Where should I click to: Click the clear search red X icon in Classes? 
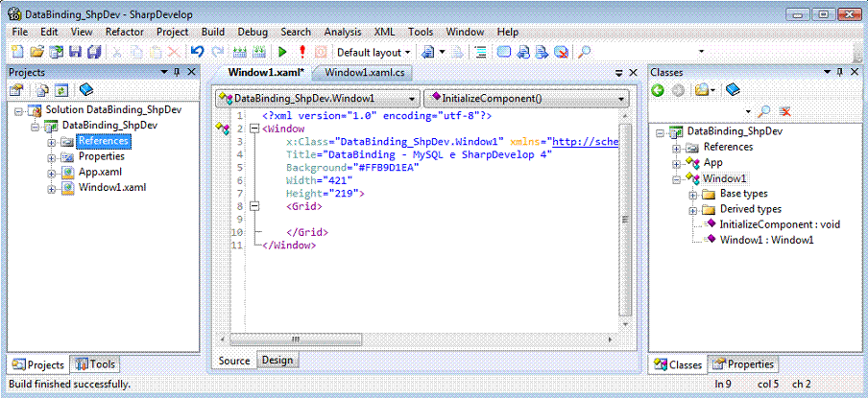click(x=784, y=111)
